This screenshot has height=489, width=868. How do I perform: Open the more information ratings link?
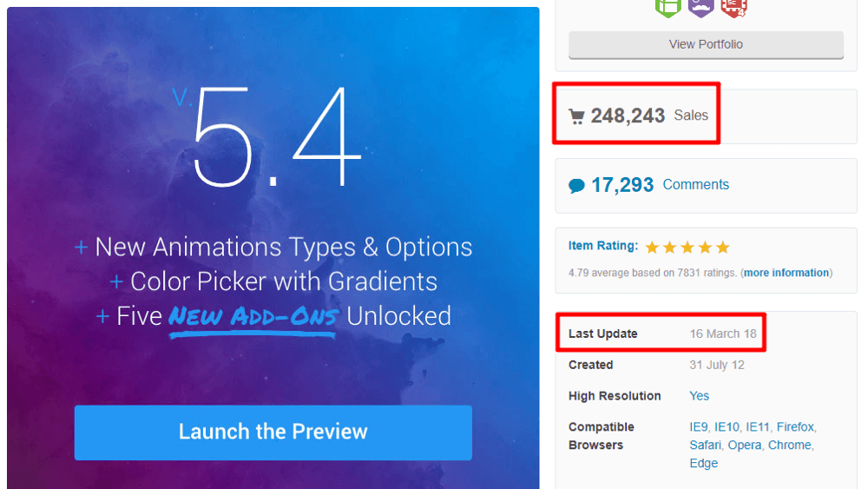tap(786, 273)
